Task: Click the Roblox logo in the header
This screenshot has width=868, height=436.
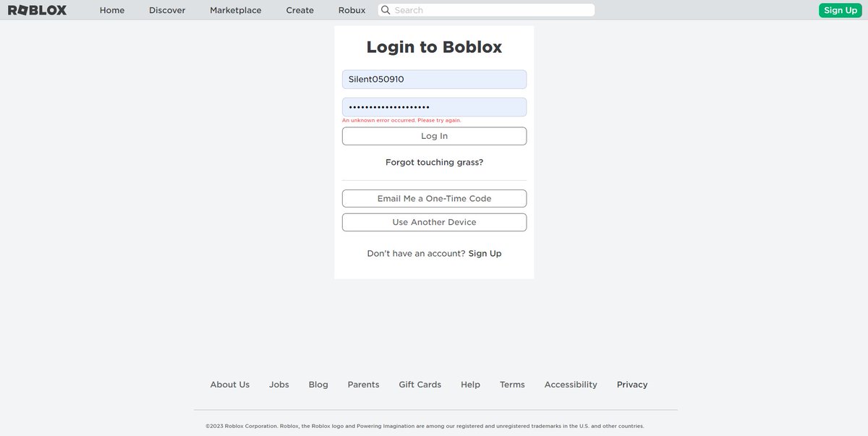Action: [x=37, y=10]
